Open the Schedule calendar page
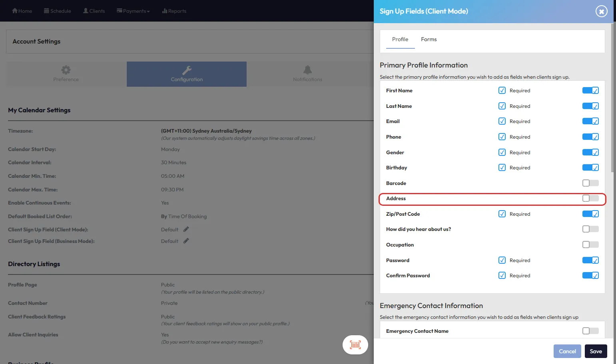Image resolution: width=616 pixels, height=364 pixels. (x=58, y=11)
